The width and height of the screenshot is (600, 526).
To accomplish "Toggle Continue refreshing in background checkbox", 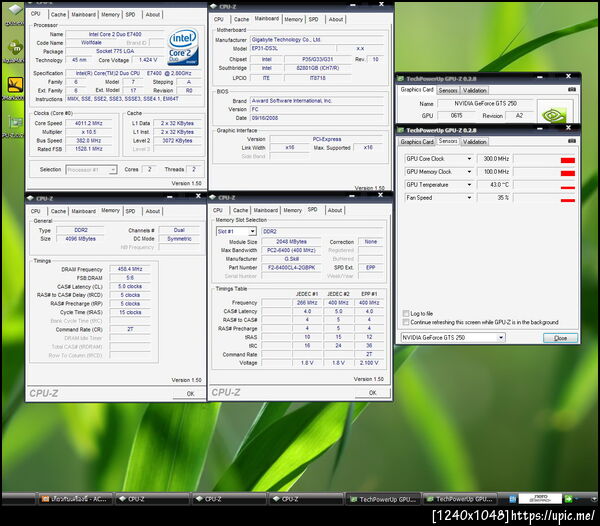I will (406, 322).
